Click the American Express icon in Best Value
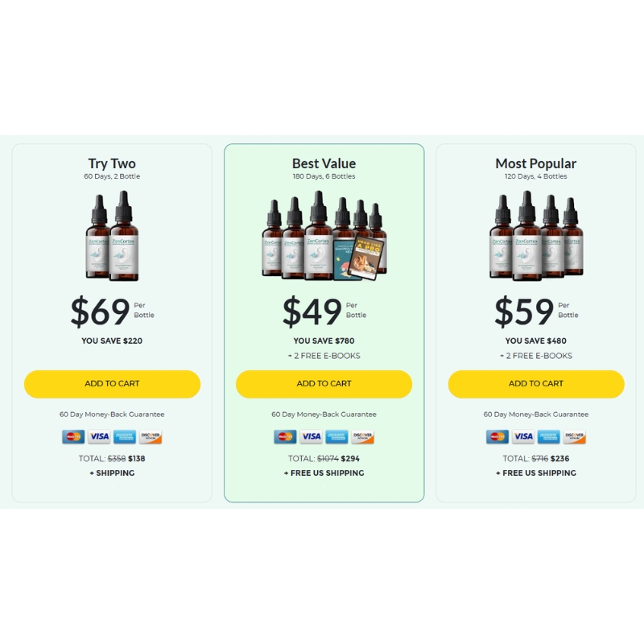Image resolution: width=644 pixels, height=644 pixels. [x=336, y=436]
